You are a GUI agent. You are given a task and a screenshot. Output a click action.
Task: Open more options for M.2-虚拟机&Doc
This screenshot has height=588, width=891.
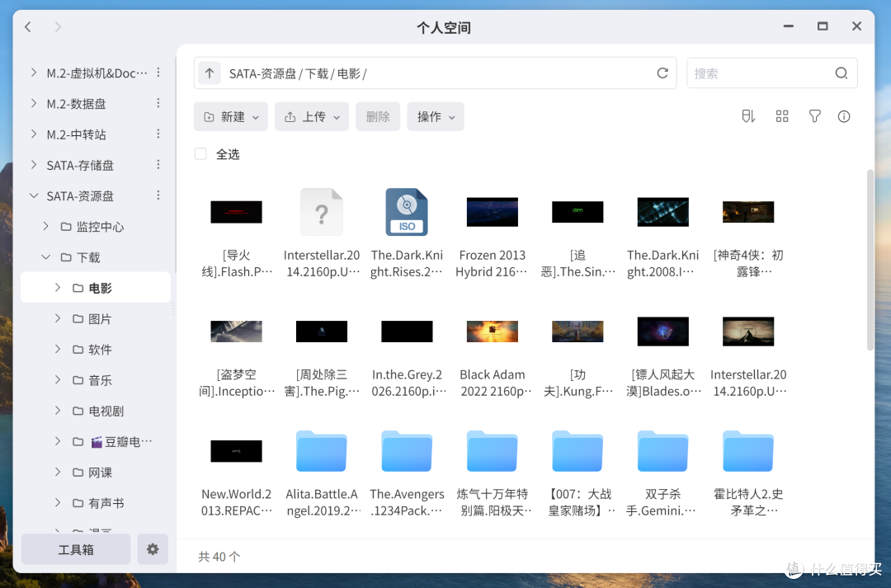tap(158, 72)
